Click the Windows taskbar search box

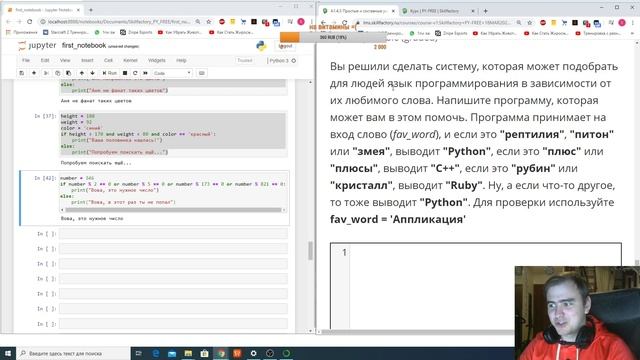click(x=73, y=353)
